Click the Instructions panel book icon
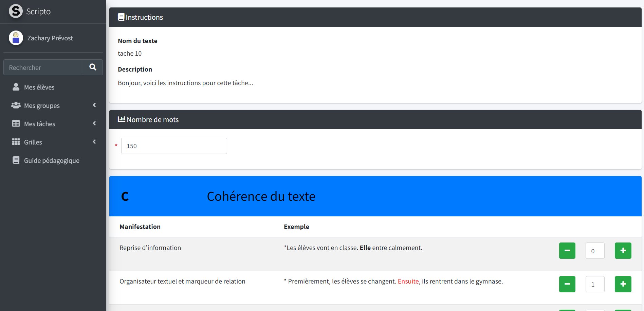The height and width of the screenshot is (311, 644). (121, 17)
